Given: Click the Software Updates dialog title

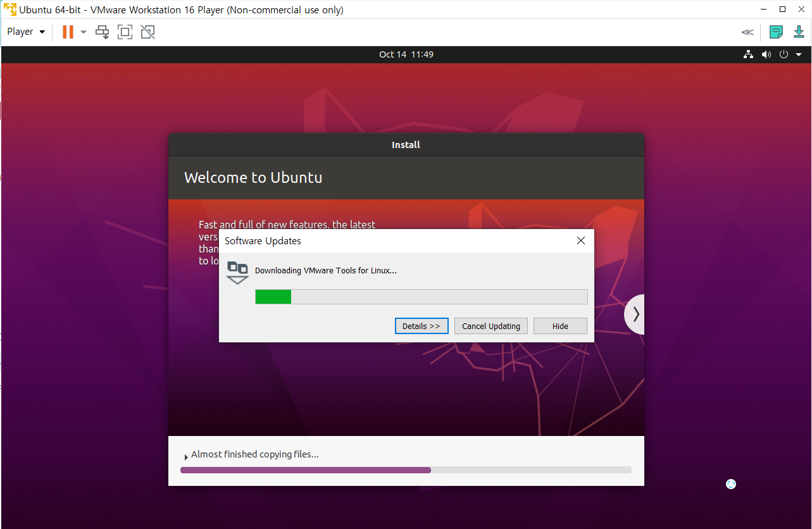Looking at the screenshot, I should pos(263,241).
